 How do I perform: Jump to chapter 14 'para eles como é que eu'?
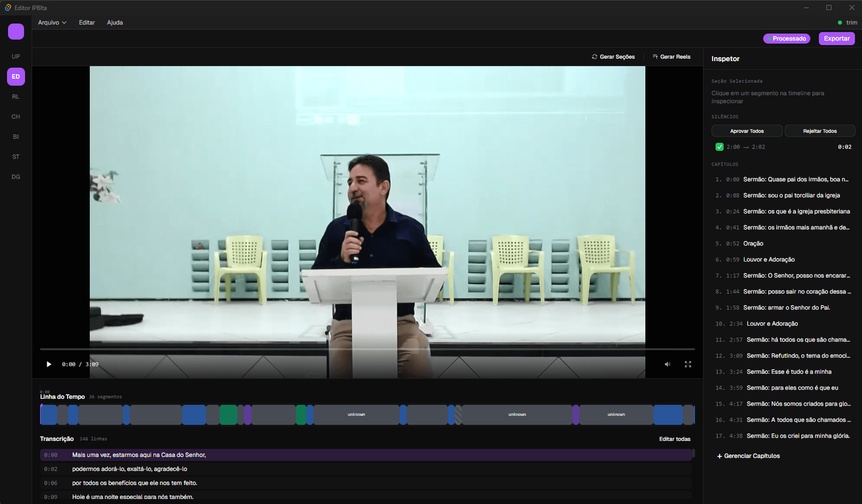(x=783, y=388)
